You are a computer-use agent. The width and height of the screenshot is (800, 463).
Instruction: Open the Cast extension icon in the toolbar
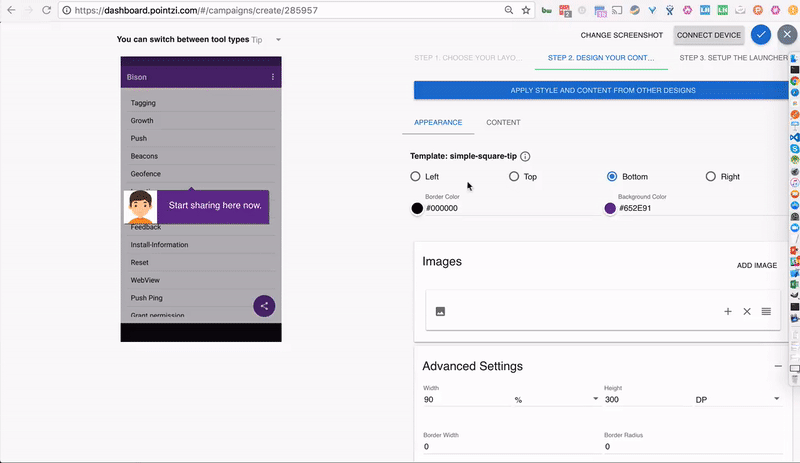tap(617, 10)
